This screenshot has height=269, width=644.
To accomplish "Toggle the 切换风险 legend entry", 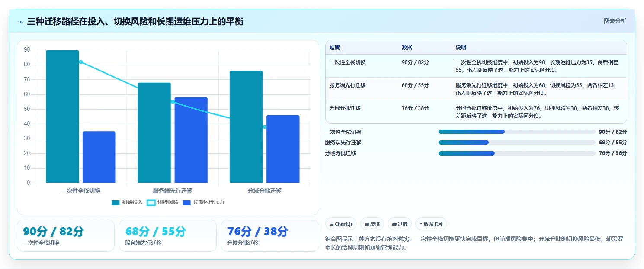I will point(163,202).
